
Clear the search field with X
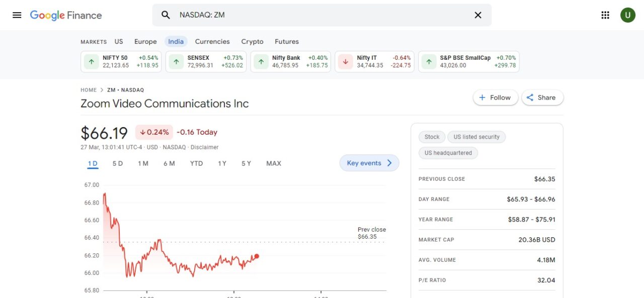478,15
